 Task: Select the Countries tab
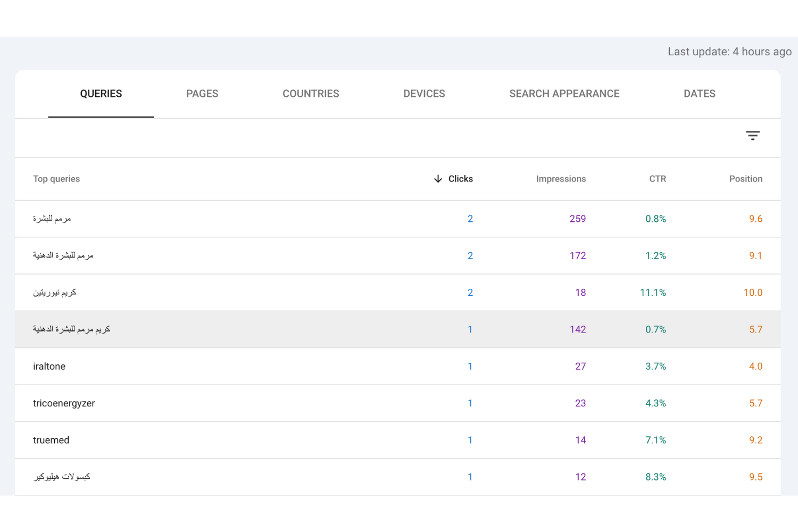311,94
